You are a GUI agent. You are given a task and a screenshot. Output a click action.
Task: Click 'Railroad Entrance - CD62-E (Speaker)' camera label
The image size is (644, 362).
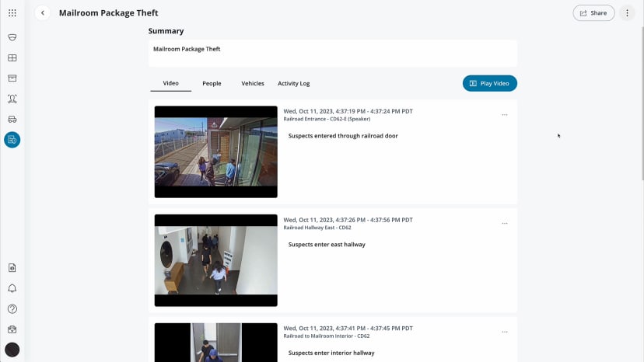(327, 119)
